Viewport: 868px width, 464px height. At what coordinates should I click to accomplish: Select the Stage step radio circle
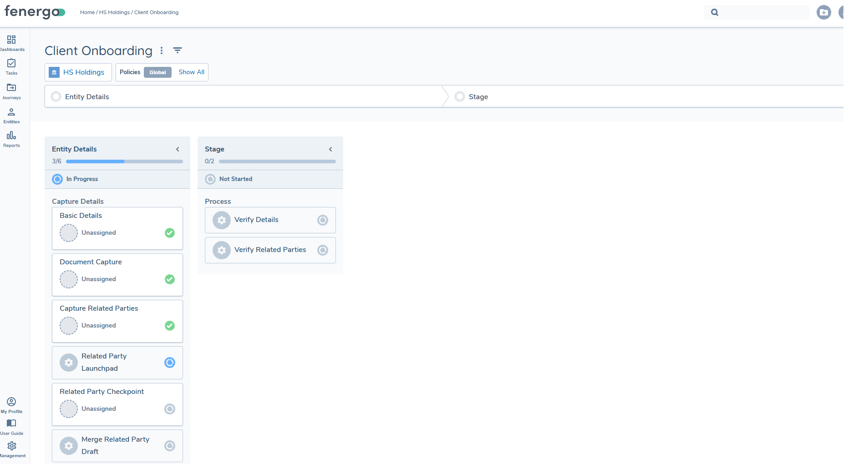460,97
